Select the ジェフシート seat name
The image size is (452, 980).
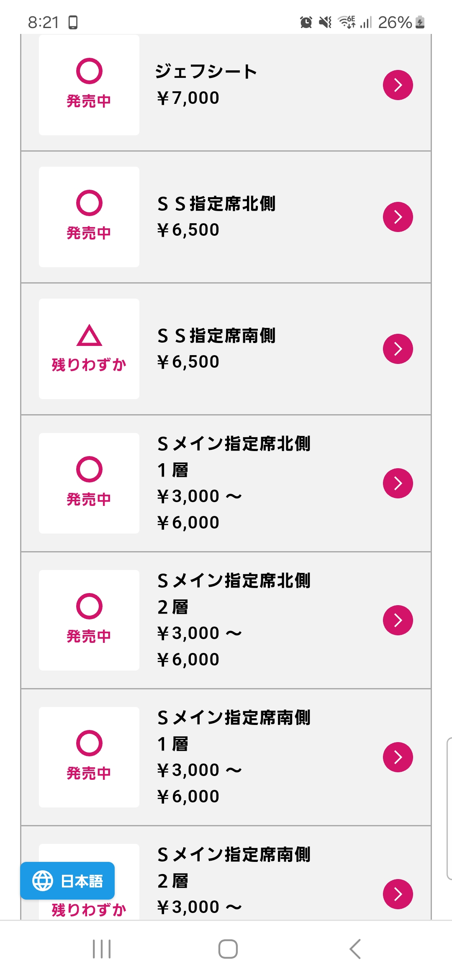point(206,72)
